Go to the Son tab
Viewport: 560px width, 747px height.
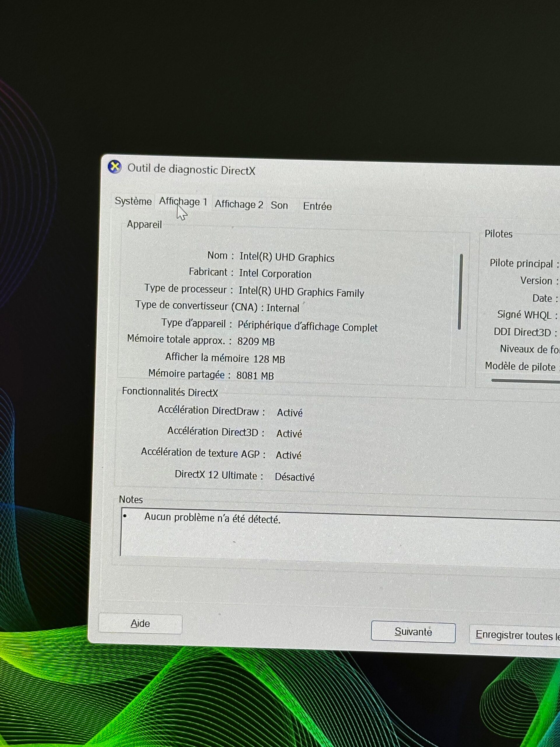click(x=279, y=205)
